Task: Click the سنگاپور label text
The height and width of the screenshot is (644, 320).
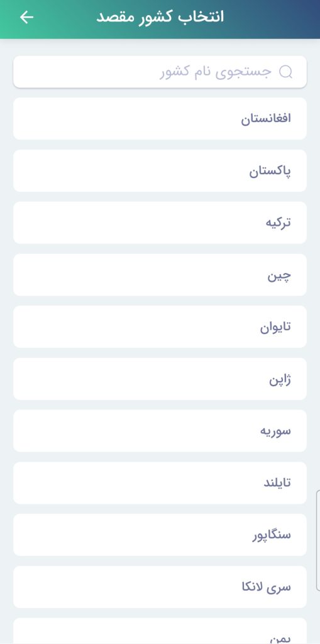Action: (272, 535)
